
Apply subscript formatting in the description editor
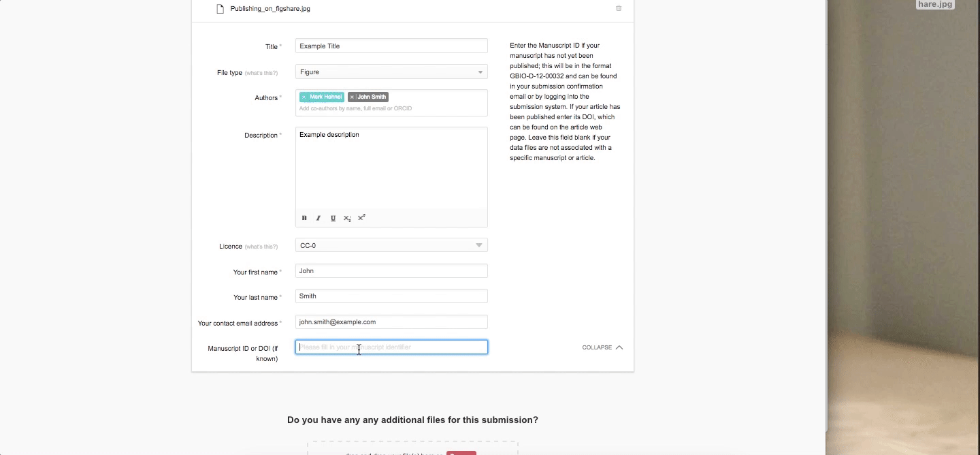pos(347,218)
